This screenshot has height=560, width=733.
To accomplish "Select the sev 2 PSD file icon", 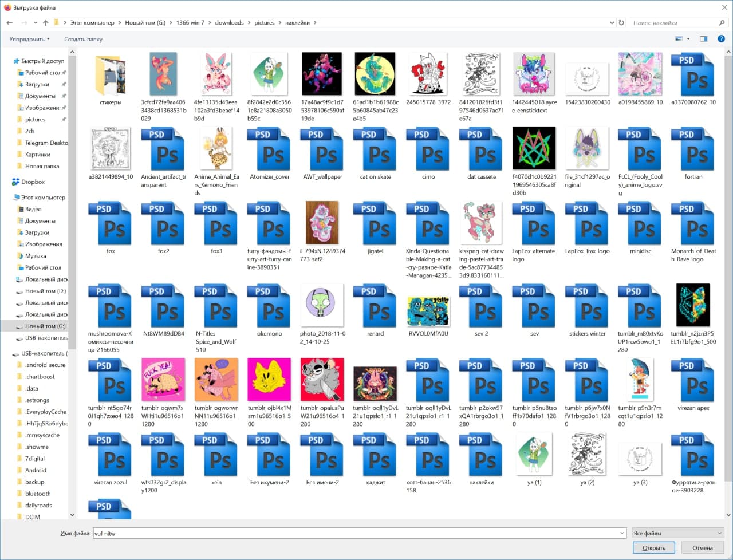I will tap(482, 306).
